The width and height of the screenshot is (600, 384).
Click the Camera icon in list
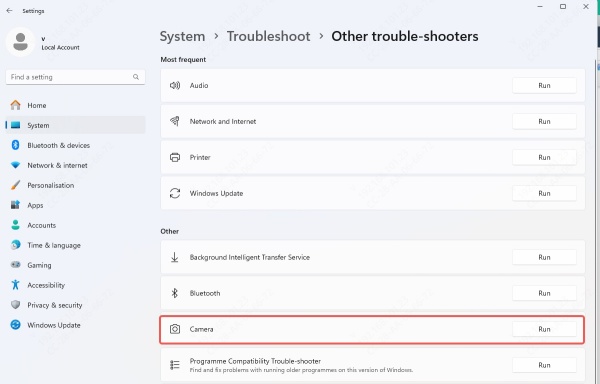tap(175, 329)
